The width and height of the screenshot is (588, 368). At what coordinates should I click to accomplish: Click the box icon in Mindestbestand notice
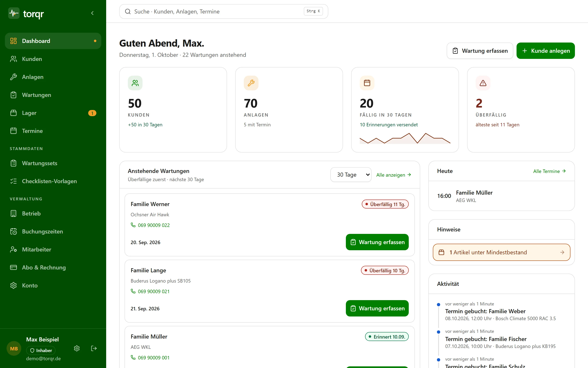coord(441,252)
